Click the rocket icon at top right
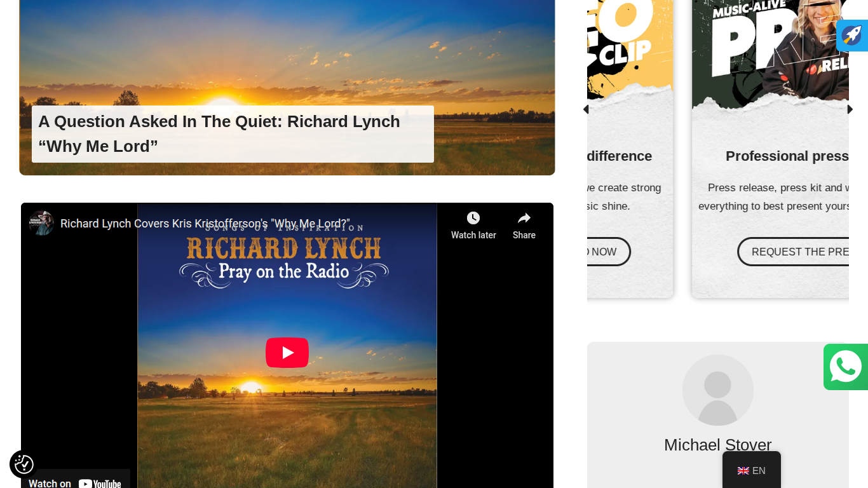This screenshot has height=488, width=868. tap(852, 36)
